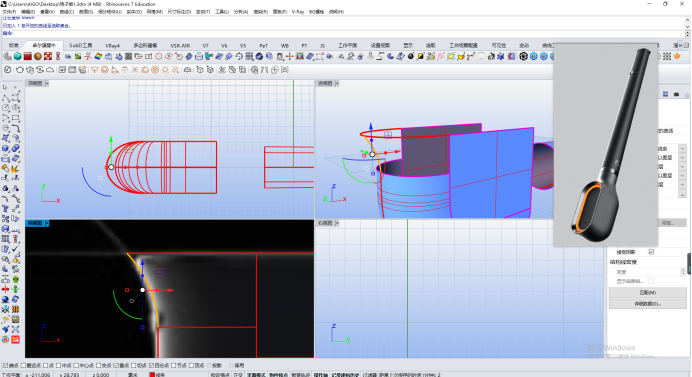Screen dimensions: 692x377
Task: Click the teal sphere icon in top toolbar
Action: click(18, 57)
